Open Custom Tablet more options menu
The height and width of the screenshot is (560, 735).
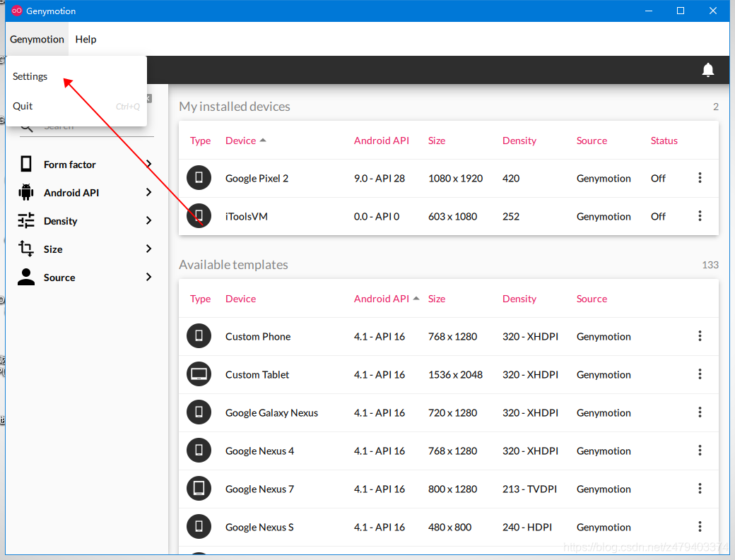pos(700,374)
